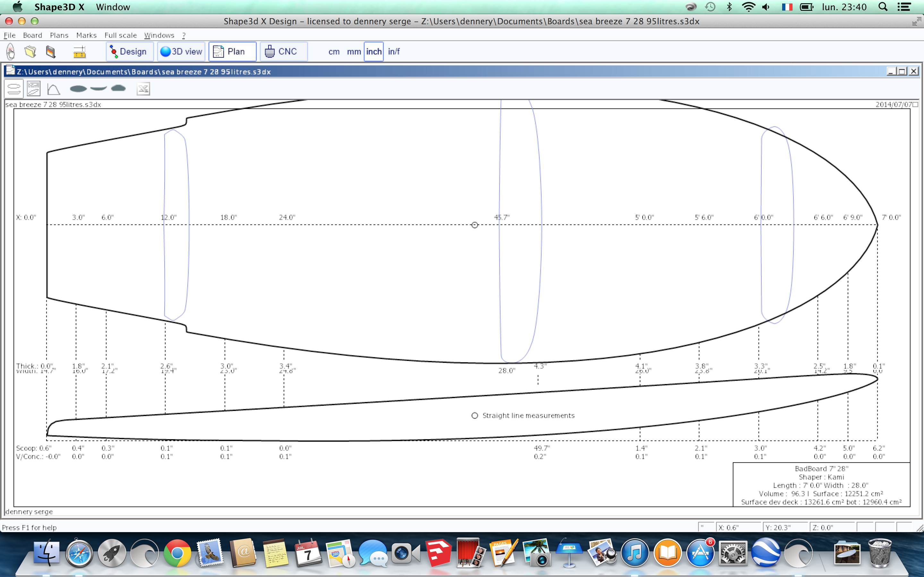Switch units to cm
The width and height of the screenshot is (924, 577).
coord(334,52)
